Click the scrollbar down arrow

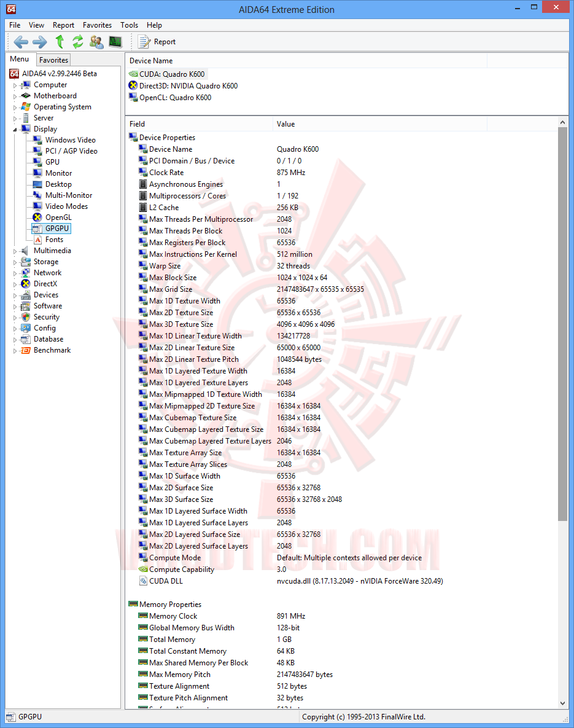[562, 703]
